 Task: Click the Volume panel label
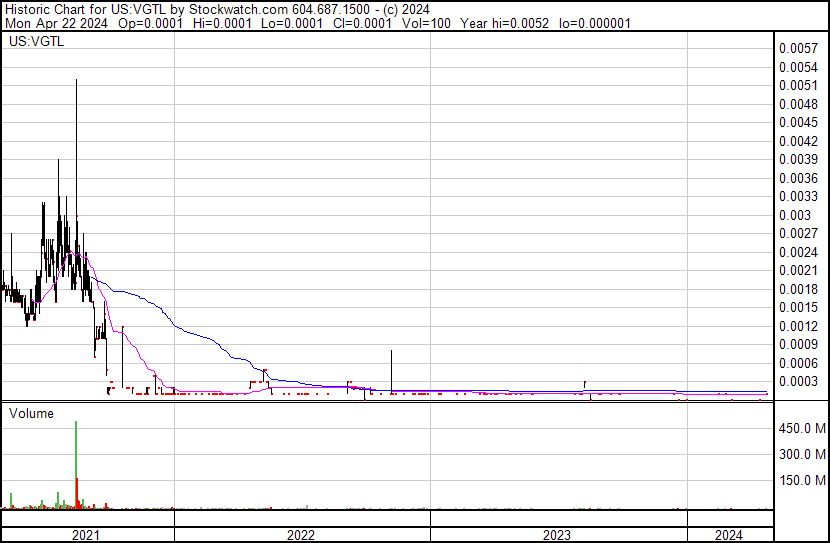coord(31,413)
